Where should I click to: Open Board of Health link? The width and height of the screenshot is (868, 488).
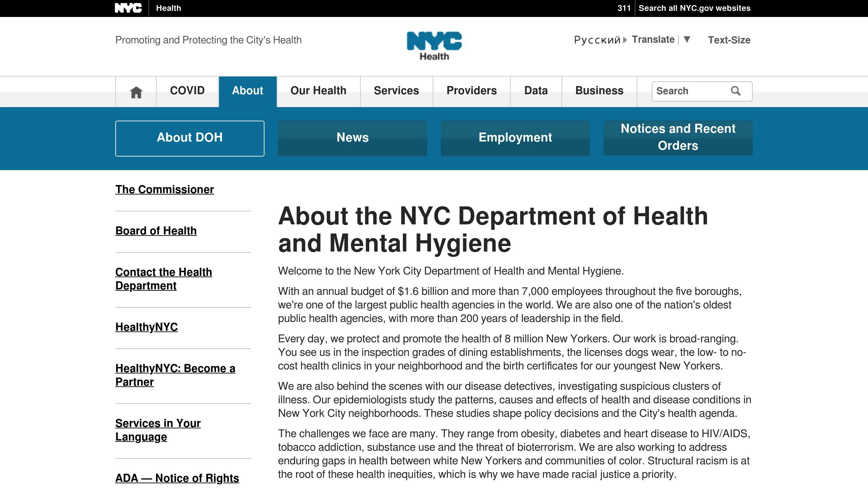[x=156, y=231]
